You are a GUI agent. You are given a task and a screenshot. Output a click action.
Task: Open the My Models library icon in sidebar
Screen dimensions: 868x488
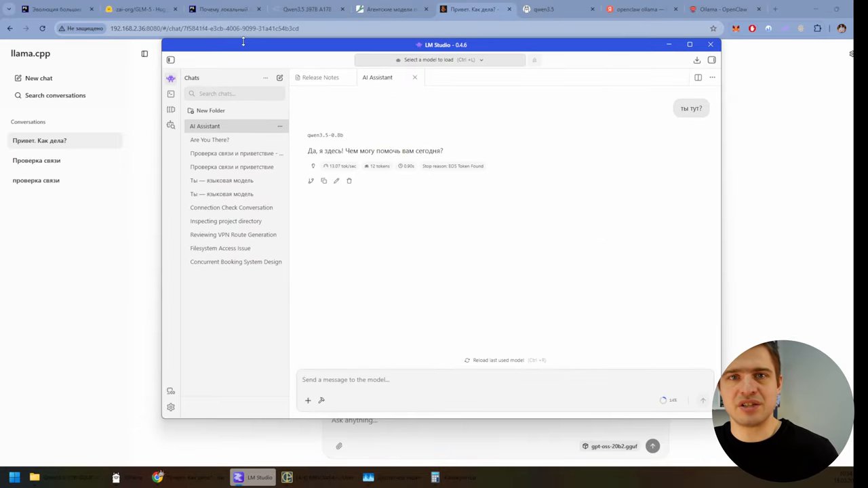point(171,109)
